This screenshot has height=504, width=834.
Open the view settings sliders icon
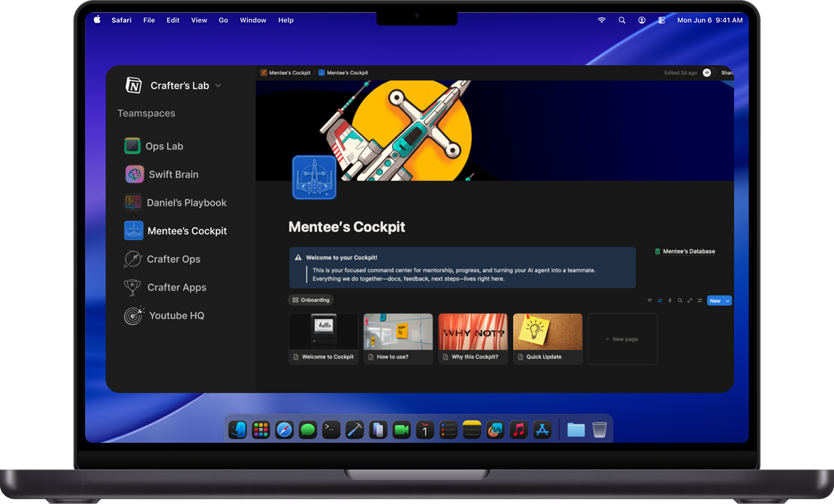699,301
